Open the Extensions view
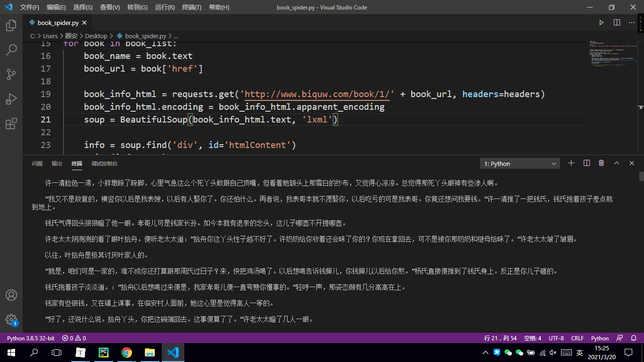 [11, 123]
